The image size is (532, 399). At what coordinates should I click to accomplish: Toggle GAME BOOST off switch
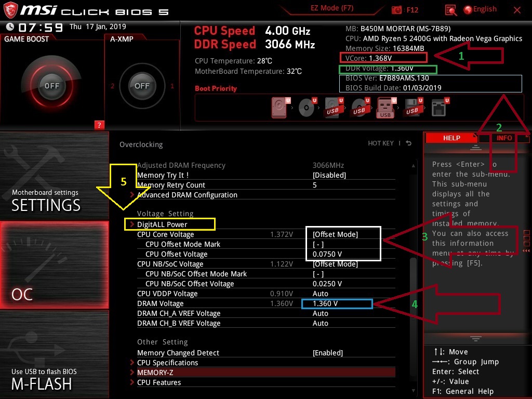click(x=52, y=87)
